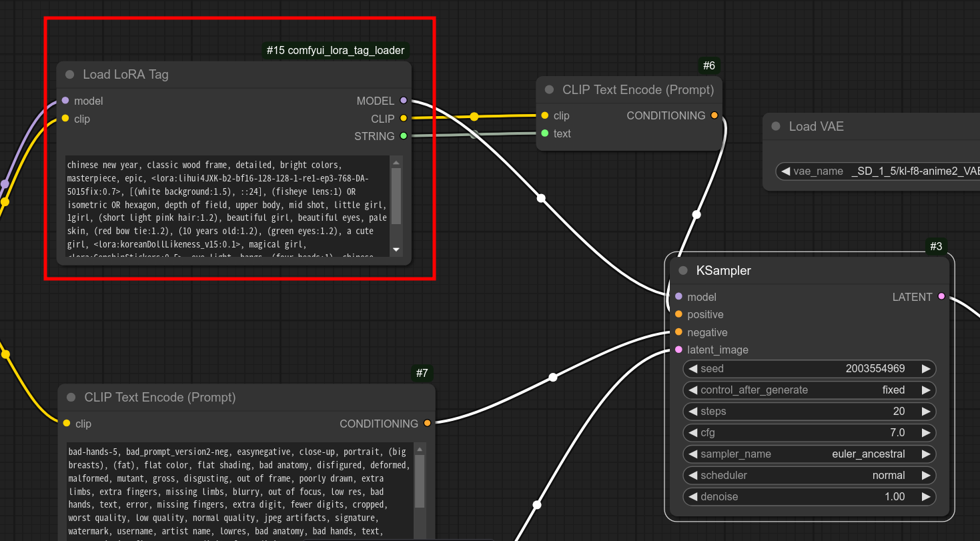Click the CONDITIONING output port on CLIP Text Encode #7
Image resolution: width=980 pixels, height=541 pixels.
(x=427, y=423)
